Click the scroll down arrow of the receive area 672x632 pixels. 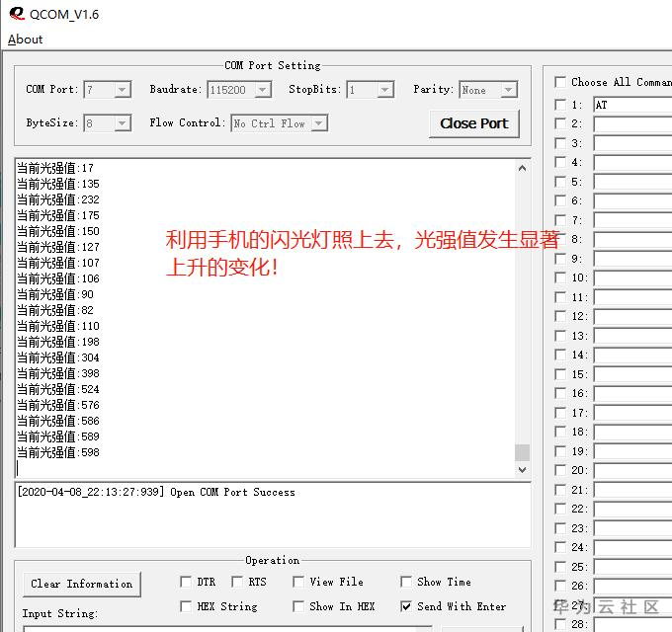(522, 470)
